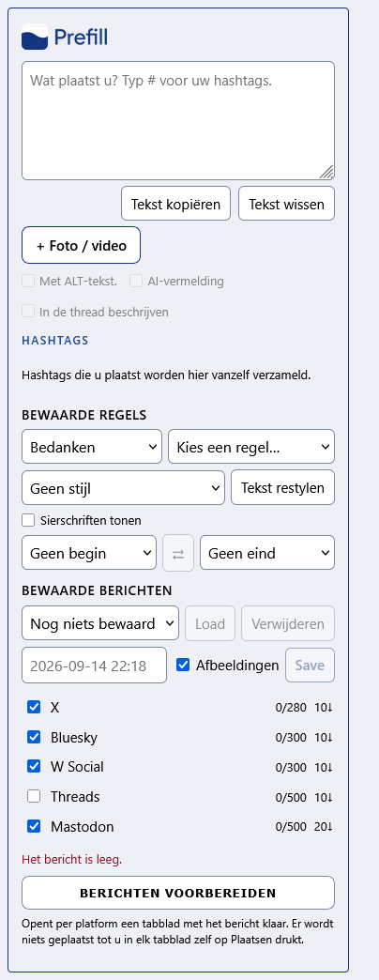This screenshot has width=379, height=980.
Task: Click the Tekst kopiëren button
Action: [175, 204]
